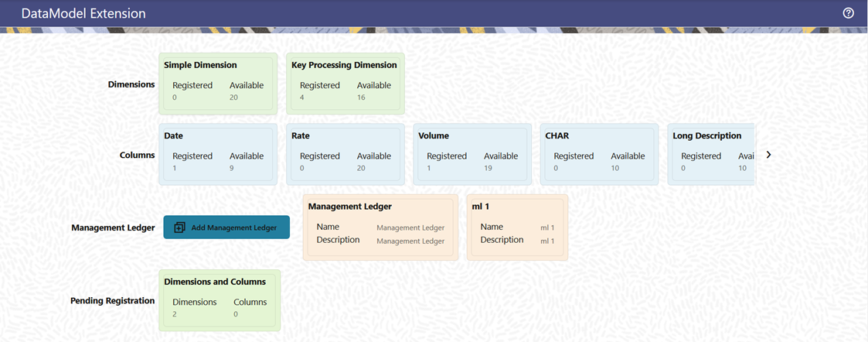
Task: Click Available label in Rate card
Action: coord(374,156)
